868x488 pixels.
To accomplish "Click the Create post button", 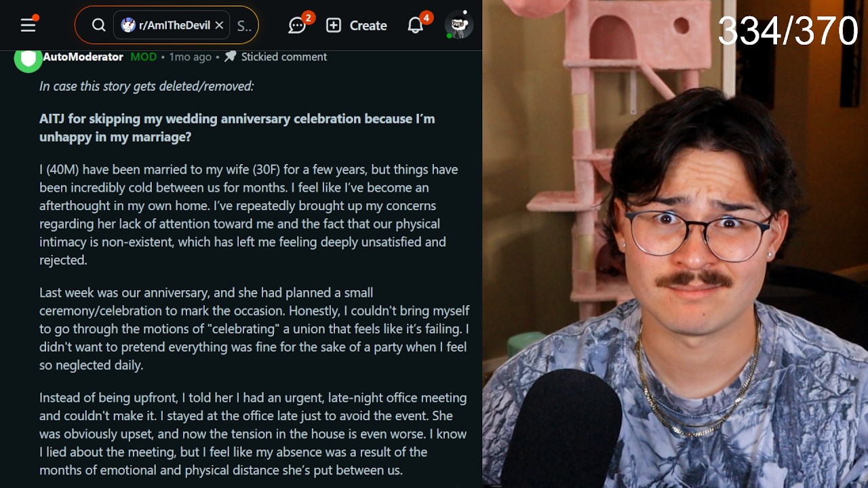I will [x=356, y=25].
